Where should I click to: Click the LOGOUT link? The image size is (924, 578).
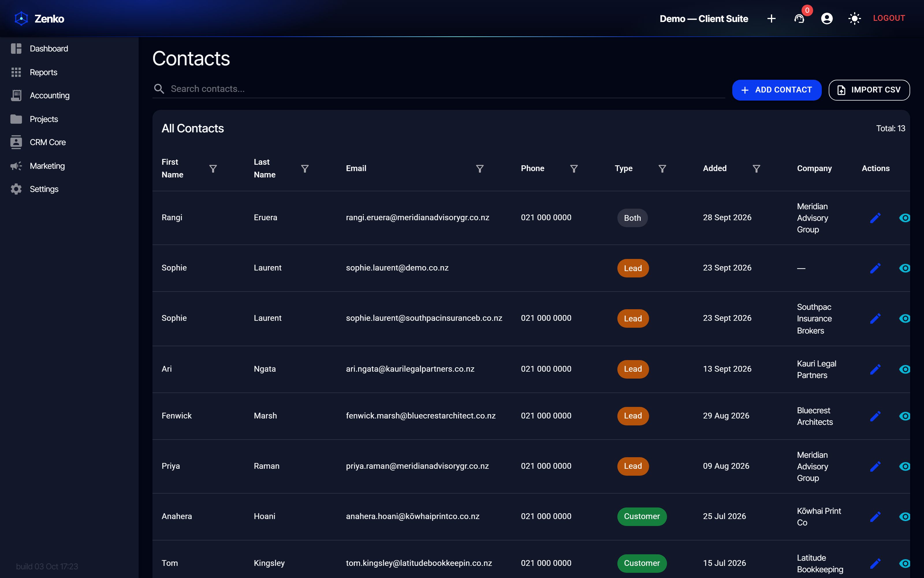point(889,18)
